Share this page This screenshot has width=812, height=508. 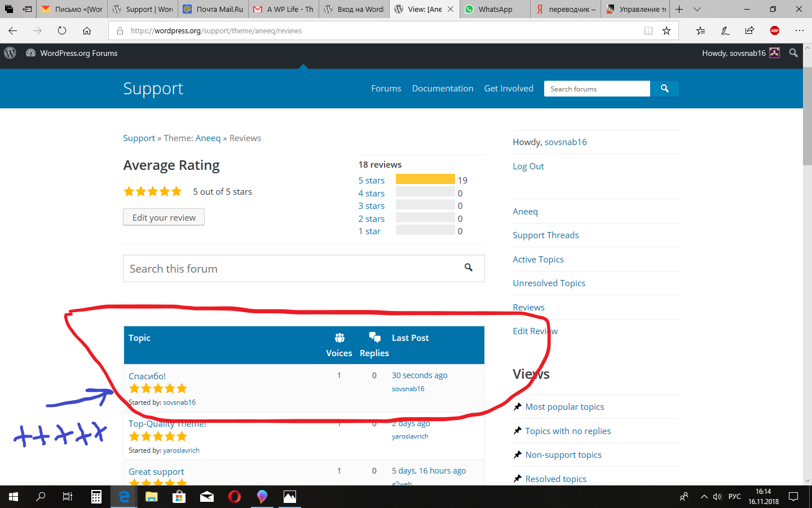749,31
